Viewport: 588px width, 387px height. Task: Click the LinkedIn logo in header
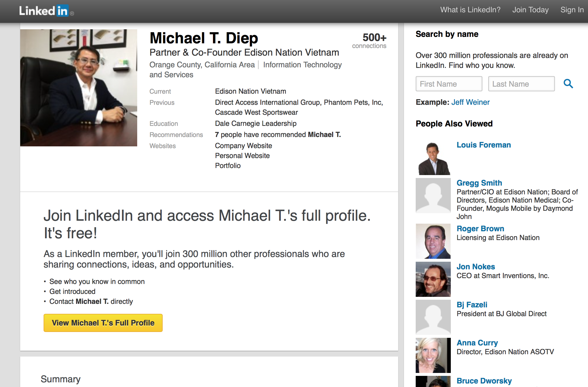[x=46, y=11]
